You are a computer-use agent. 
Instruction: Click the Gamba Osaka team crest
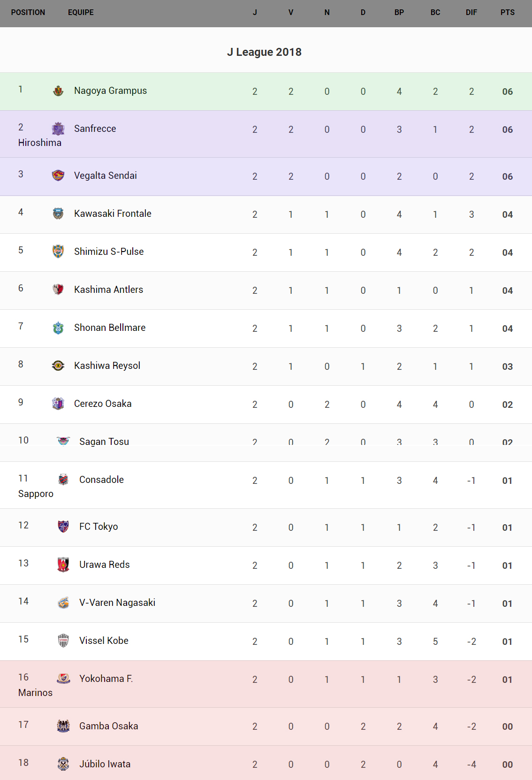[x=63, y=726]
